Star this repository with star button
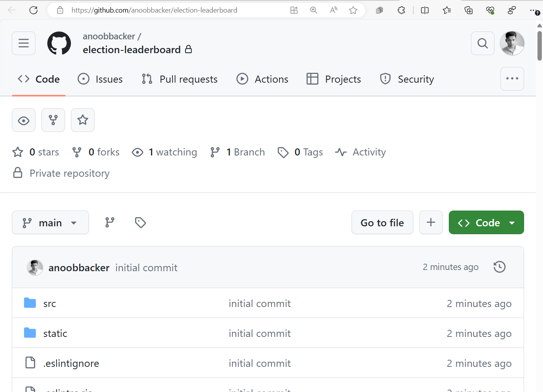 83,120
